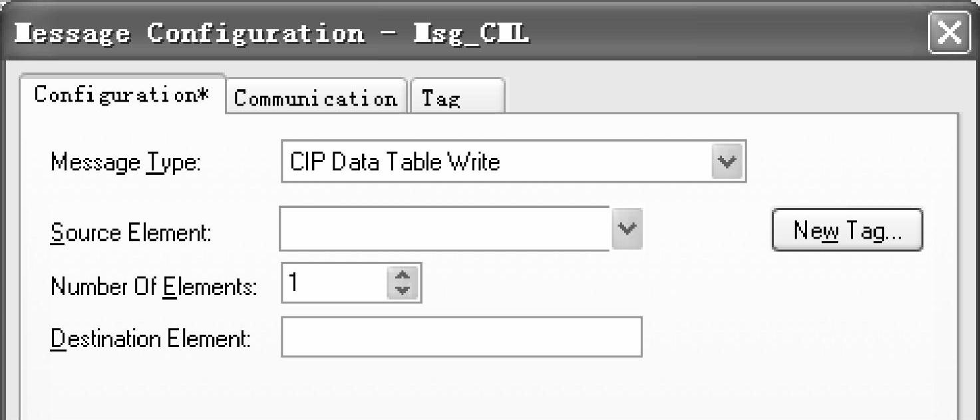Decrease Number Of Elements with down arrow
This screenshot has height=420, width=980.
(x=402, y=291)
